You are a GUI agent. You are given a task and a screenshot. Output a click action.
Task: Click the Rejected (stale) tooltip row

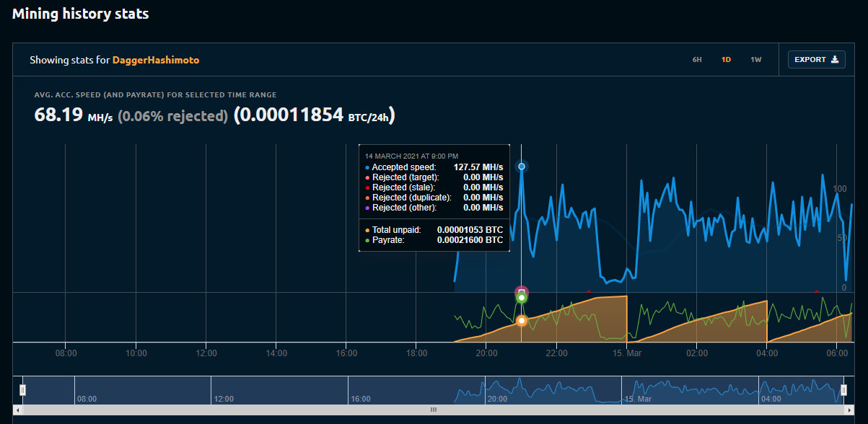434,187
